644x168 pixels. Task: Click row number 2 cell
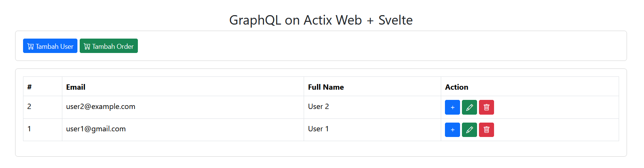point(43,107)
